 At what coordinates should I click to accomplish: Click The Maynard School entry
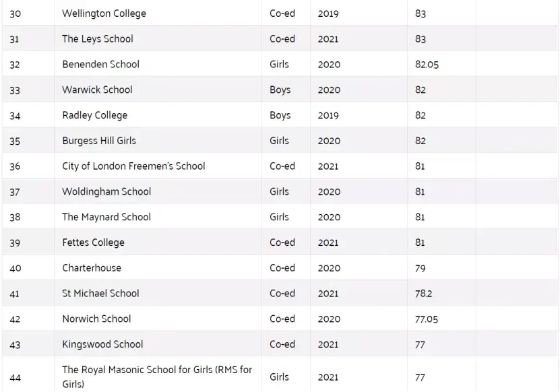coord(106,217)
